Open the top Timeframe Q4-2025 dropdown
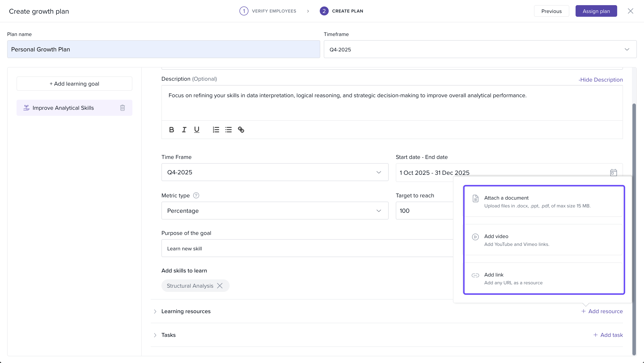 480,49
